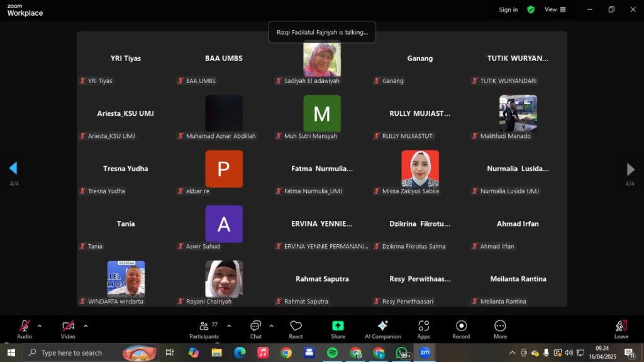Select Makhfudi Manado profile picture

click(518, 113)
